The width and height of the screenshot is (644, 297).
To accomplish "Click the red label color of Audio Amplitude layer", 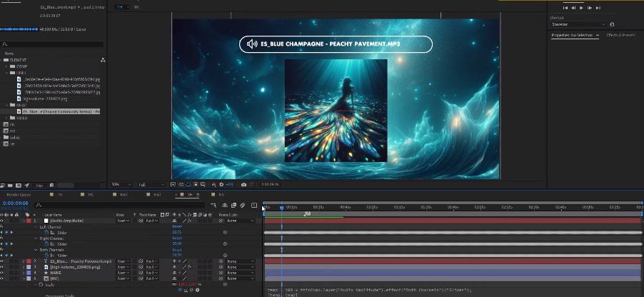I will 27,221.
